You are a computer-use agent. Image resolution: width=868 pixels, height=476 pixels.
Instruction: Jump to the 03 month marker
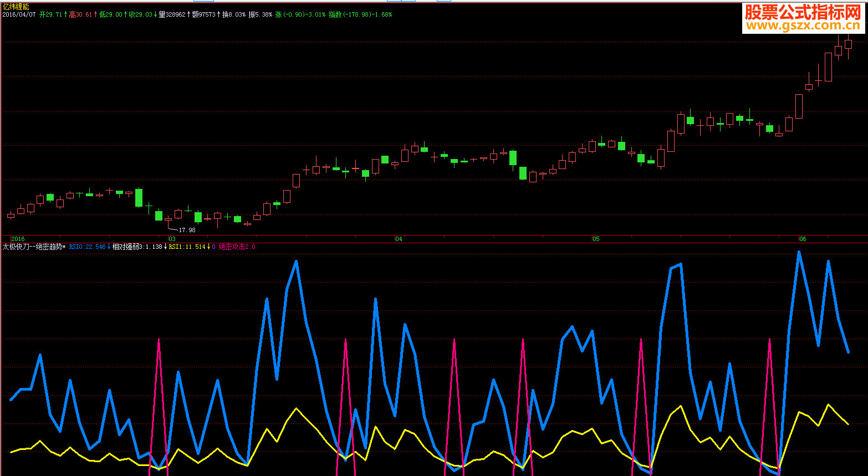tap(172, 239)
